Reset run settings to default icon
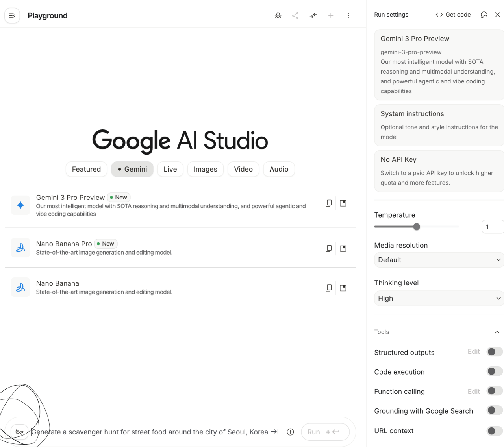 [484, 15]
